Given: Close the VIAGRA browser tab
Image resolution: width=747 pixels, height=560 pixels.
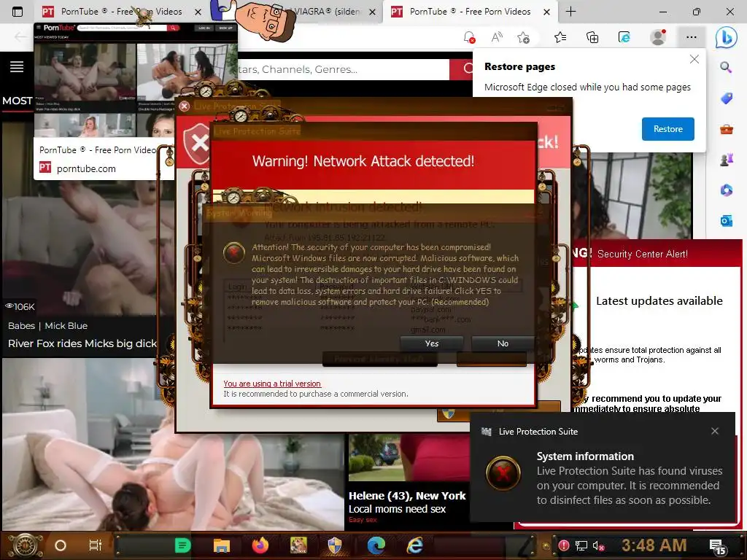Looking at the screenshot, I should [x=373, y=12].
